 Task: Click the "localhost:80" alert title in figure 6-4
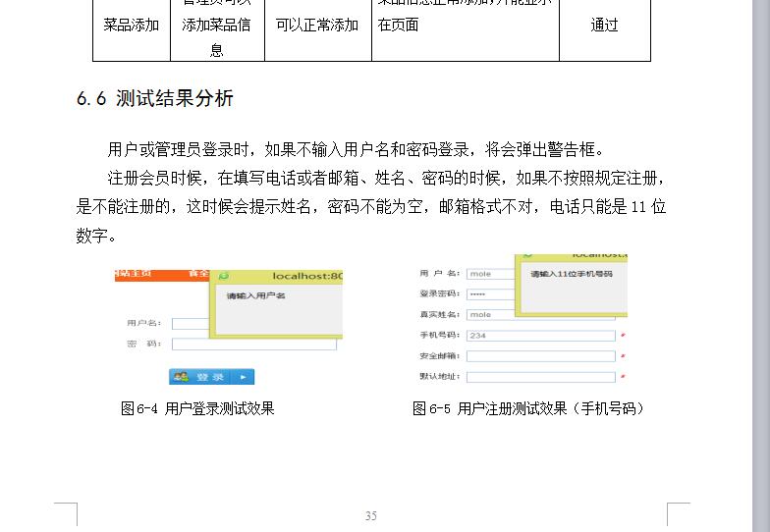(x=307, y=277)
